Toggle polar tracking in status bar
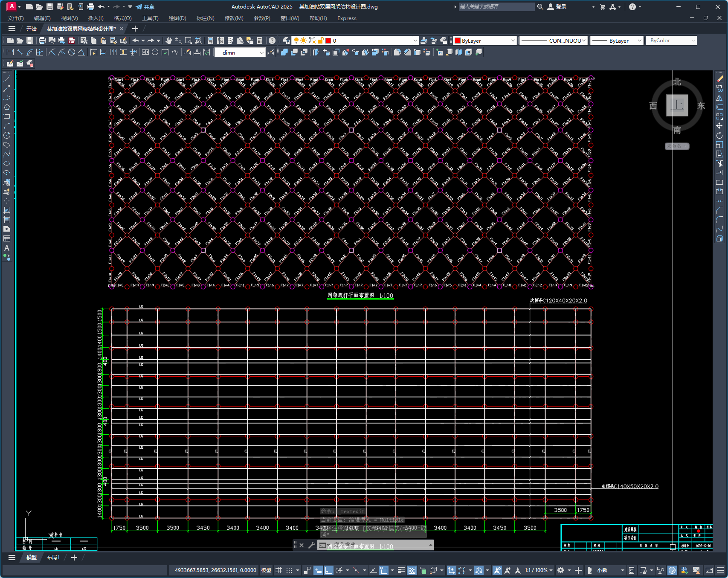The height and width of the screenshot is (578, 728). 339,570
